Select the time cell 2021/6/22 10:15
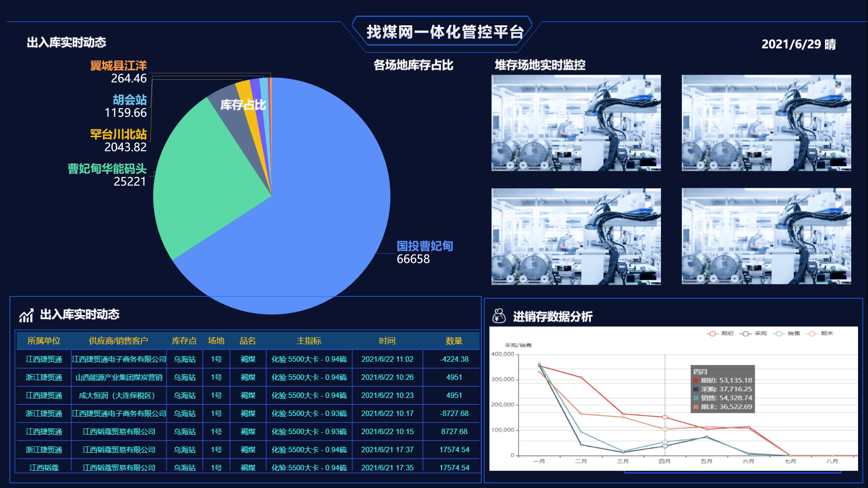Image resolution: width=868 pixels, height=488 pixels. pyautogui.click(x=387, y=431)
